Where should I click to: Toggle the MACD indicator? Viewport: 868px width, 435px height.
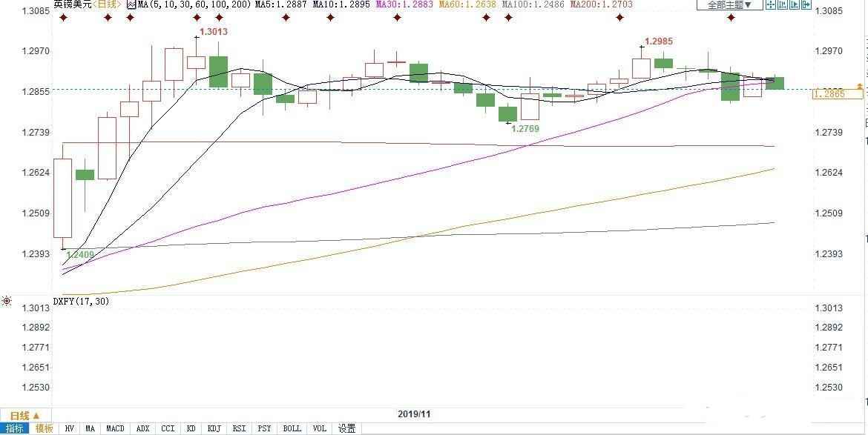[x=115, y=428]
